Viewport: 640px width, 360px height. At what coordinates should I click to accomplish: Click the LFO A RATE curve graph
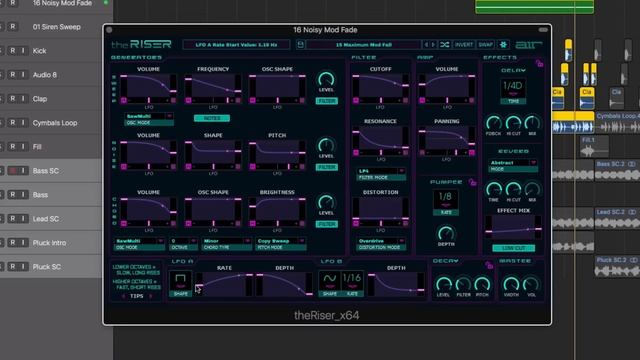click(x=224, y=283)
